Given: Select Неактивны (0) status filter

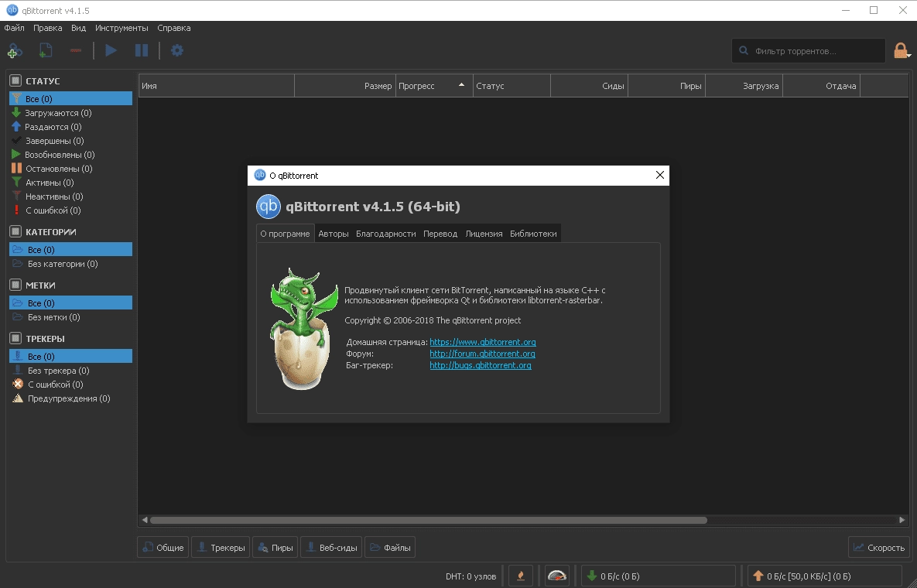Looking at the screenshot, I should pos(70,197).
